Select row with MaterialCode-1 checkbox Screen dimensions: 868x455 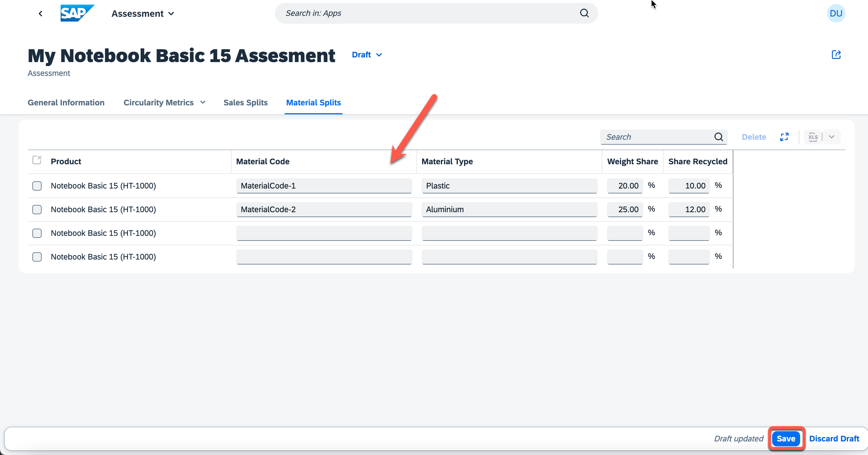coord(37,186)
